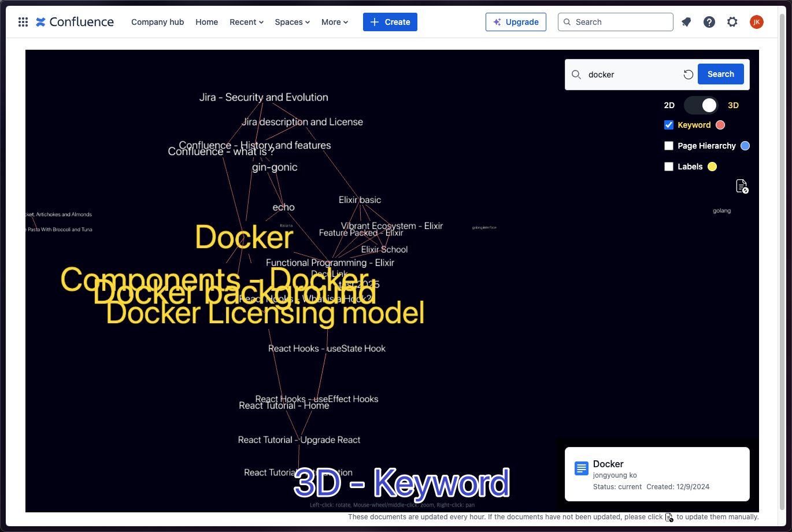Select the Docker Licensing model node
The image size is (792, 532).
point(265,313)
